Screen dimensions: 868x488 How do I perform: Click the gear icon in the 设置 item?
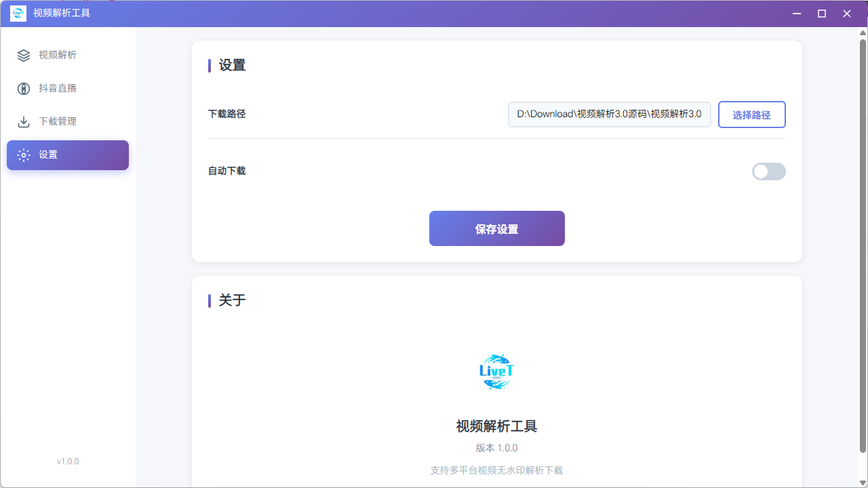pos(24,155)
